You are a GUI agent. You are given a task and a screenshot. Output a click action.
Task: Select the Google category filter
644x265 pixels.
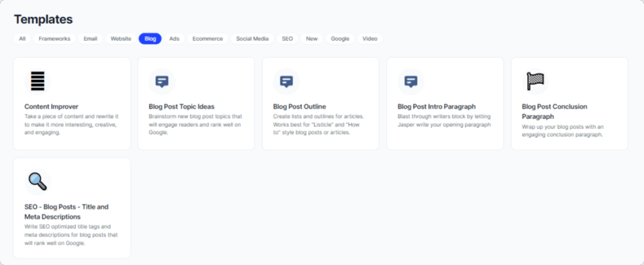click(x=340, y=38)
